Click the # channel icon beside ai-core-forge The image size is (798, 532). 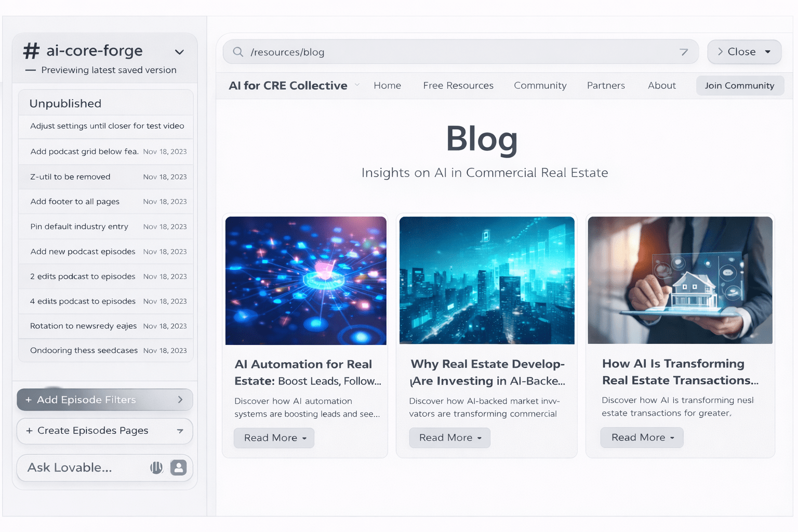(31, 50)
